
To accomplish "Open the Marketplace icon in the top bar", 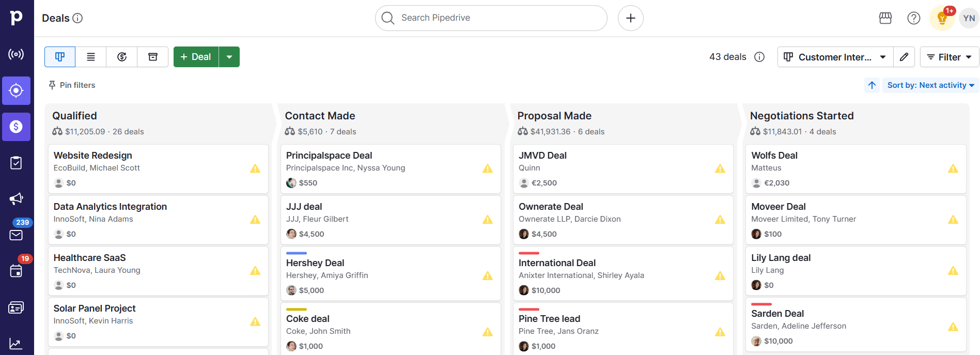I will point(885,18).
